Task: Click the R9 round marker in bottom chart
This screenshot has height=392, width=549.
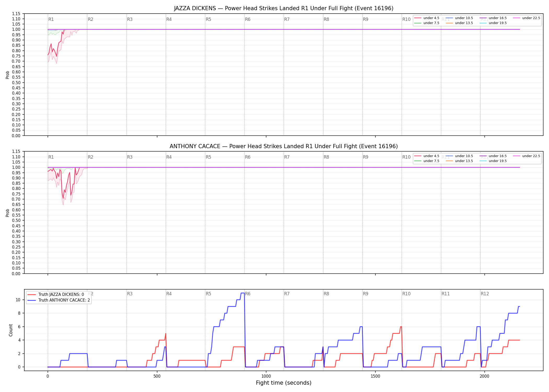Action: pos(365,294)
